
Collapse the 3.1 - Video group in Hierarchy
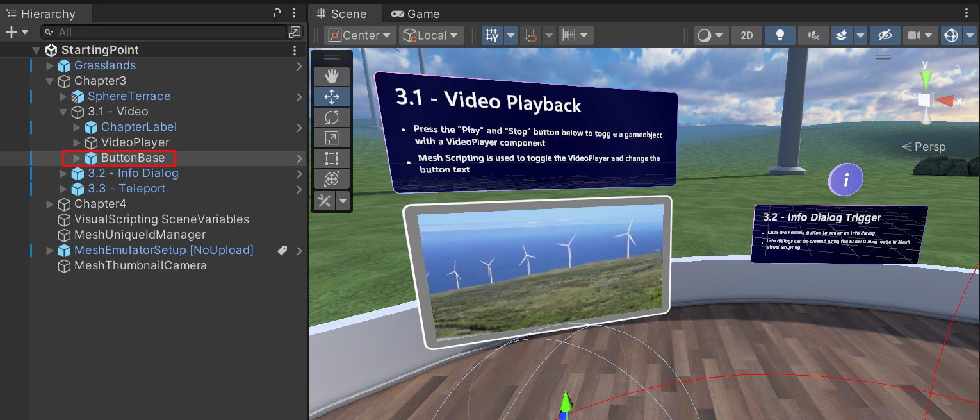pos(63,112)
